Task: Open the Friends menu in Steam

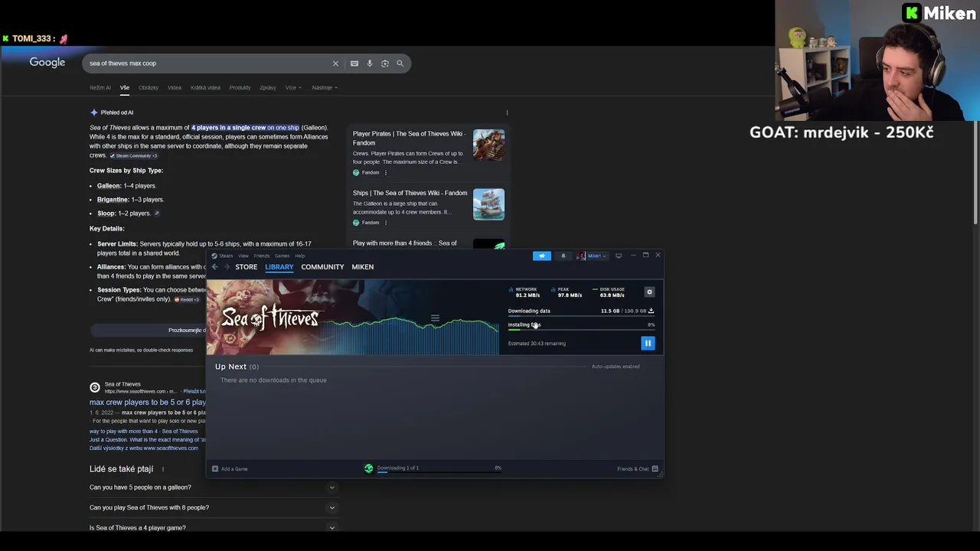Action: 261,256
